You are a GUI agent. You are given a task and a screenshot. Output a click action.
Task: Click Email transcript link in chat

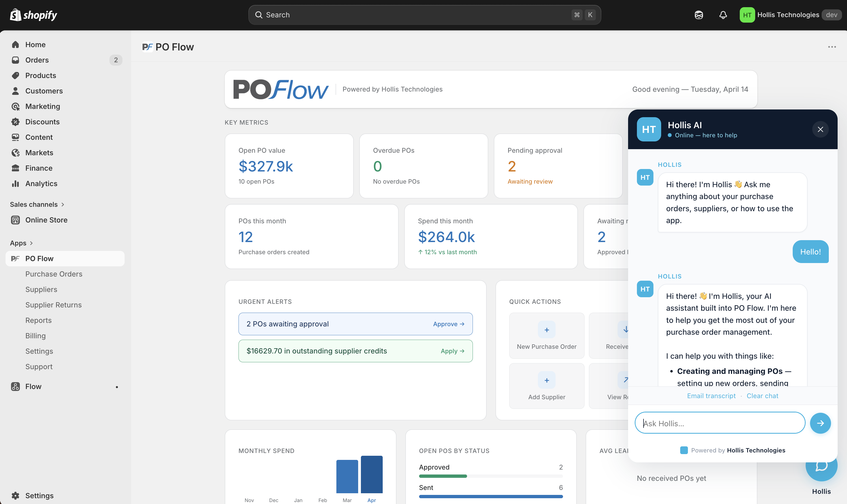pos(711,396)
